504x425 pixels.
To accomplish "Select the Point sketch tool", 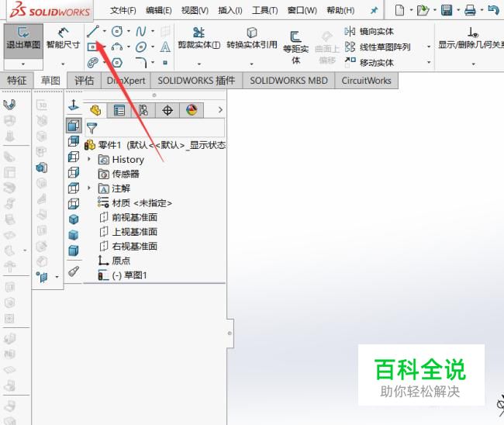I will point(165,62).
